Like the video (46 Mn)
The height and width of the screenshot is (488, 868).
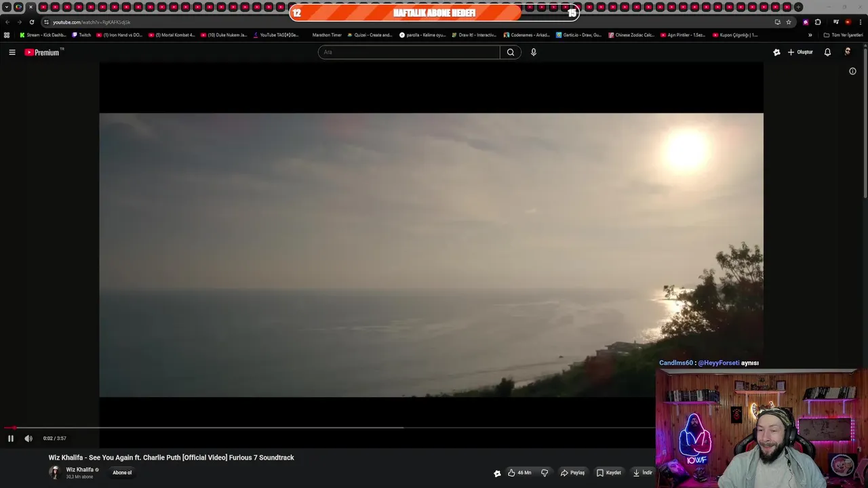click(519, 473)
